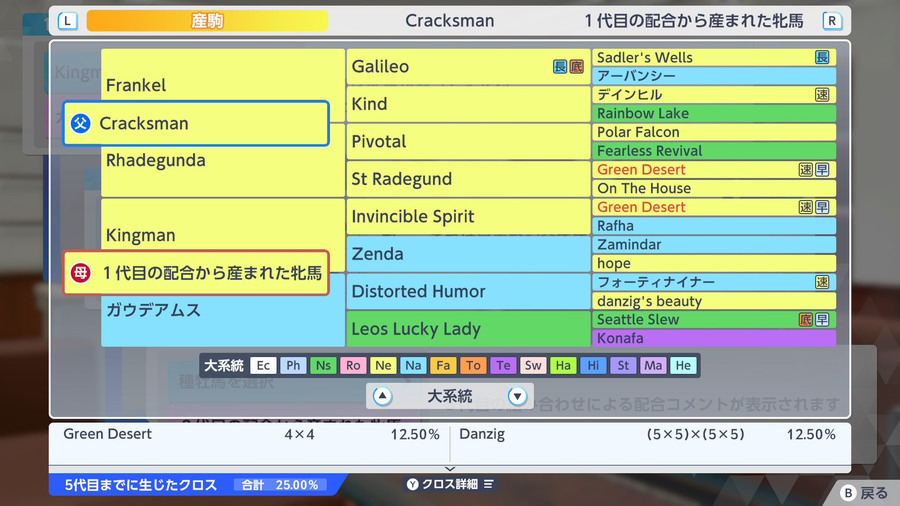Select the Ne bloodline swatch
900x506 pixels.
[x=383, y=365]
